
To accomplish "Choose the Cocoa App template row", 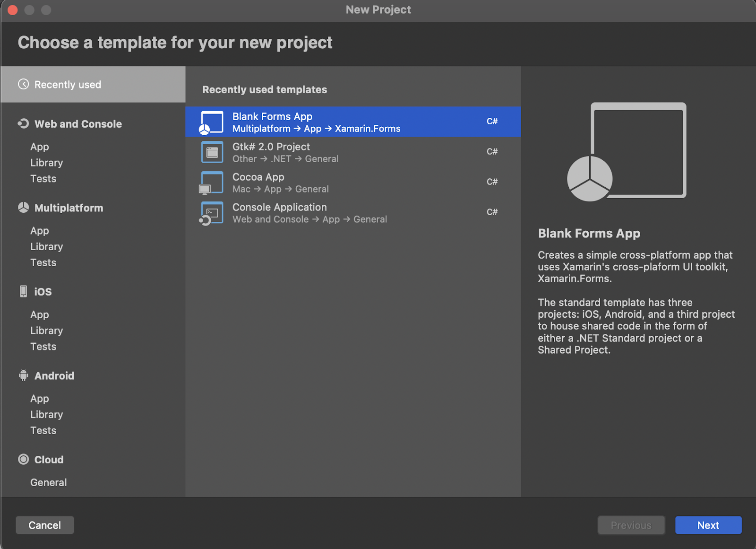I will tap(353, 183).
